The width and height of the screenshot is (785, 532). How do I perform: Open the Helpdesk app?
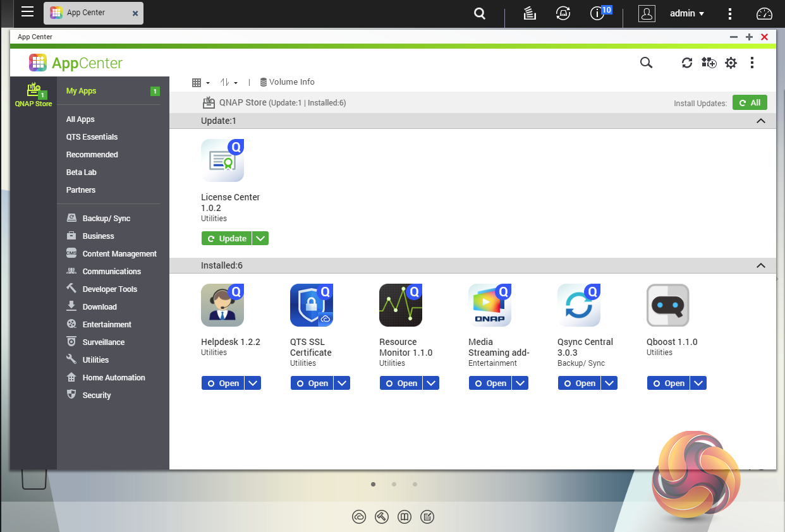(x=222, y=383)
